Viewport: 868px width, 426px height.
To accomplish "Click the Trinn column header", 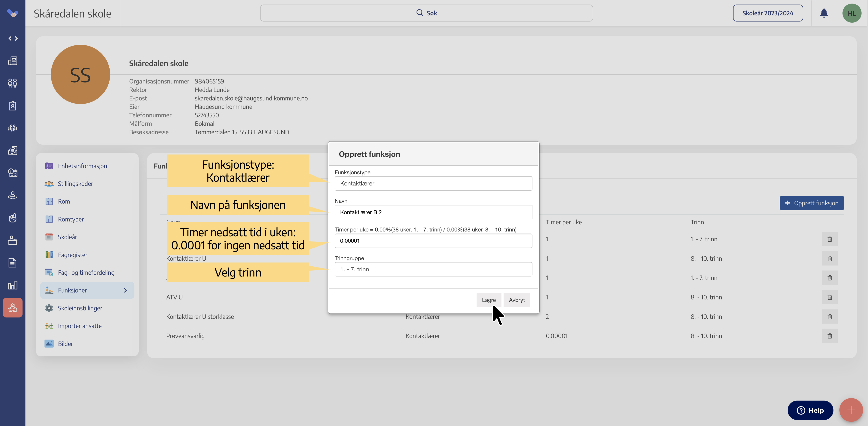I will pyautogui.click(x=697, y=222).
